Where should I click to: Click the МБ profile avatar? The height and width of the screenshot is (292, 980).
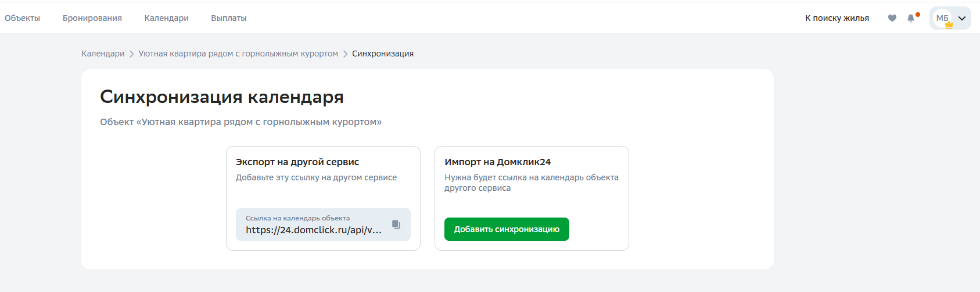click(x=941, y=17)
